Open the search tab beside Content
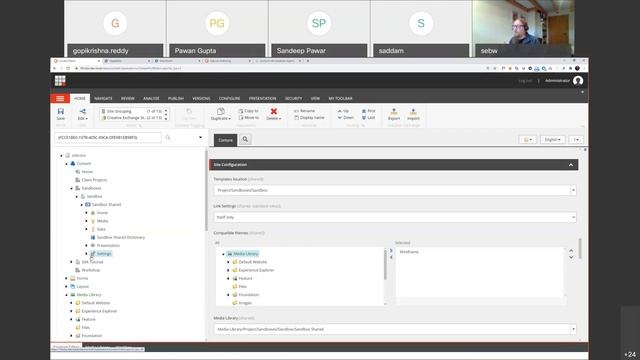 point(245,140)
